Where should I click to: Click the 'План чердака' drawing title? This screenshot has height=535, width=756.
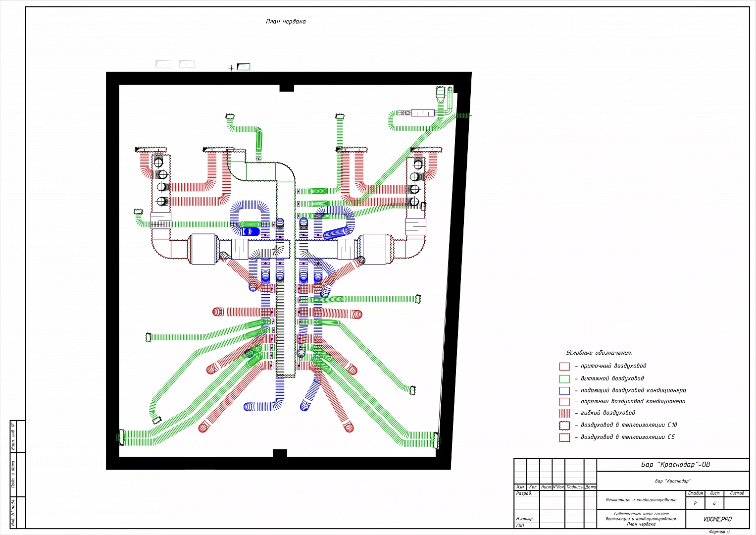point(286,21)
